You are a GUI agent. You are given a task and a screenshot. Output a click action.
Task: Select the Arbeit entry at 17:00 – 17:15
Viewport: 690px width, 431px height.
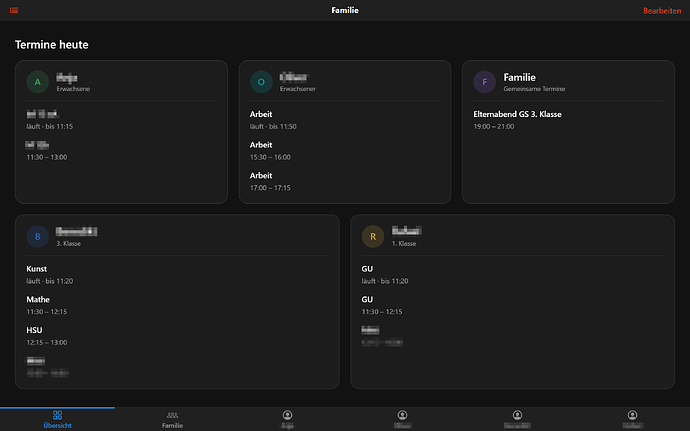[x=270, y=182]
